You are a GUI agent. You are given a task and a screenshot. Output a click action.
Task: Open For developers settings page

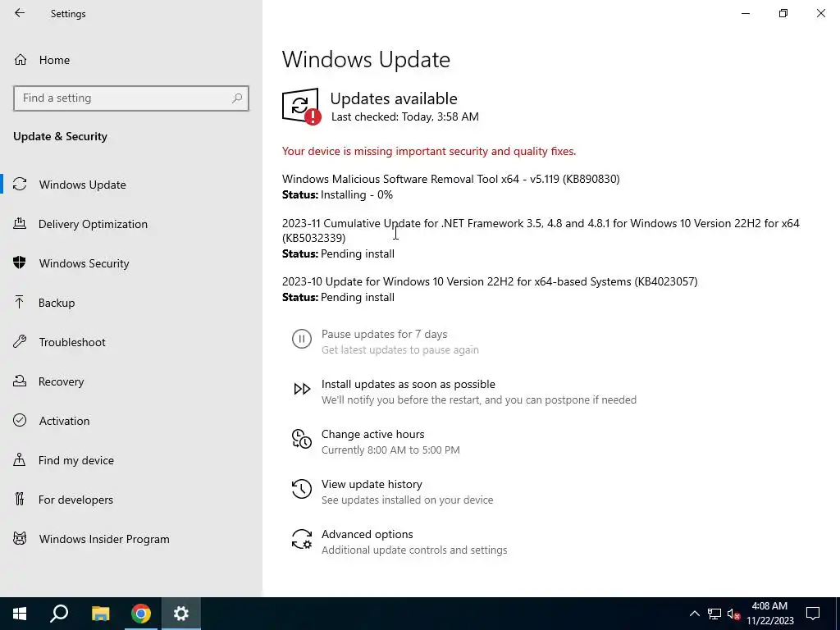[x=131, y=500]
